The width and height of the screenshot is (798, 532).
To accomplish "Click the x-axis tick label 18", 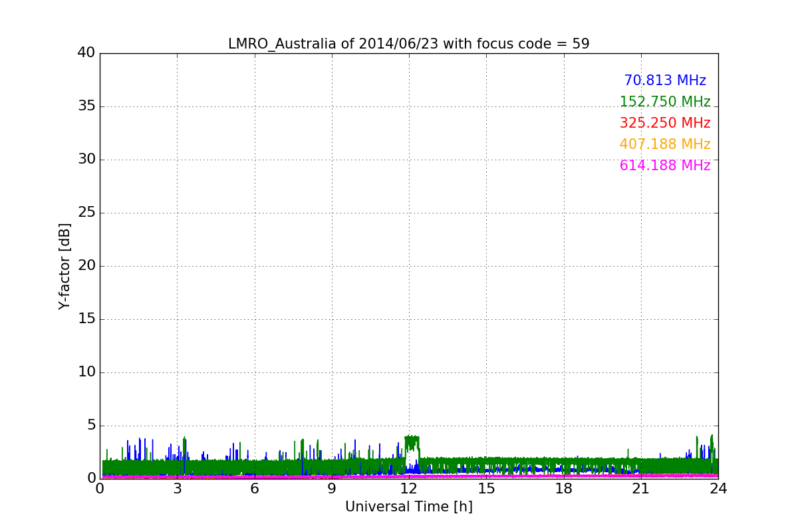I will point(564,489).
